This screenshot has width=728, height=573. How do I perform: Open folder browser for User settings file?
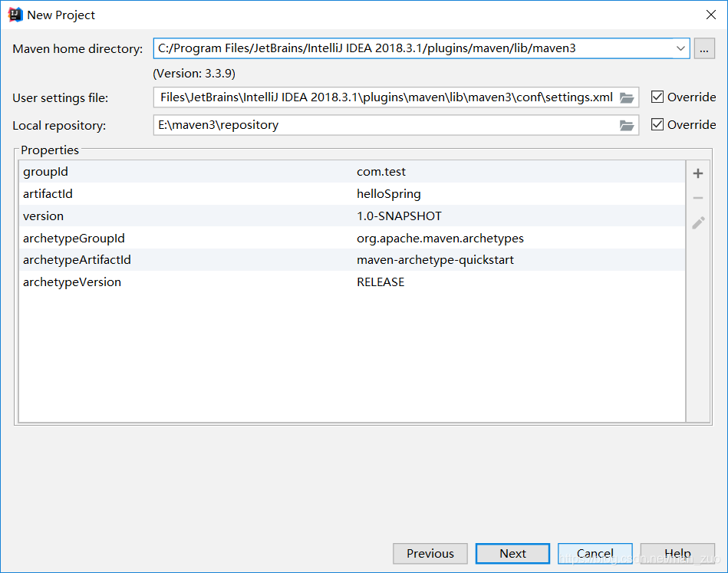click(627, 97)
